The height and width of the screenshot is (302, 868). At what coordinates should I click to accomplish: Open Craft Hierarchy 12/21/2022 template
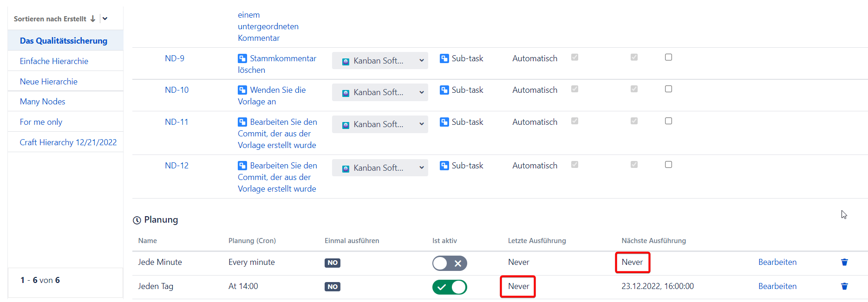pos(68,142)
